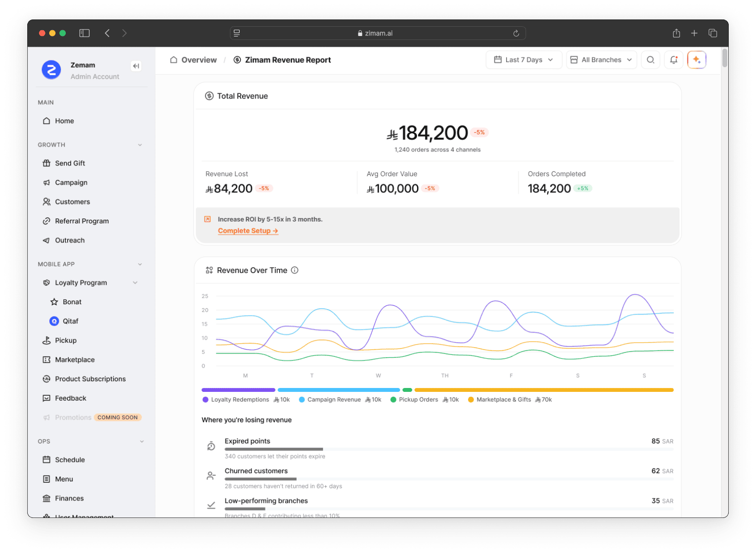This screenshot has width=756, height=553.
Task: Open the Finances menu item
Action: pos(92,498)
